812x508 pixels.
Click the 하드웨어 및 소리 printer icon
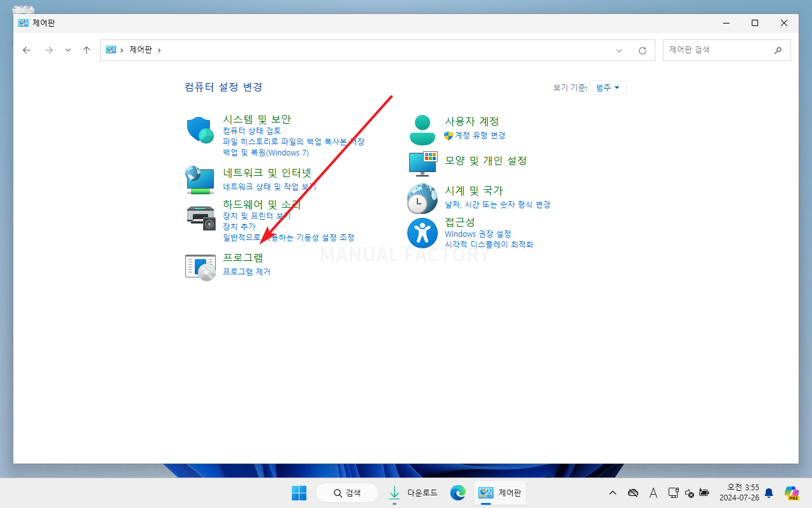click(x=201, y=218)
